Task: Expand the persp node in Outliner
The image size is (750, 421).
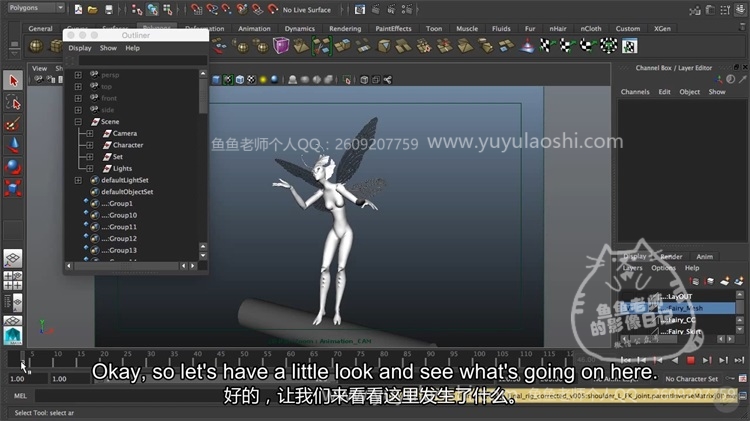Action: coord(78,75)
